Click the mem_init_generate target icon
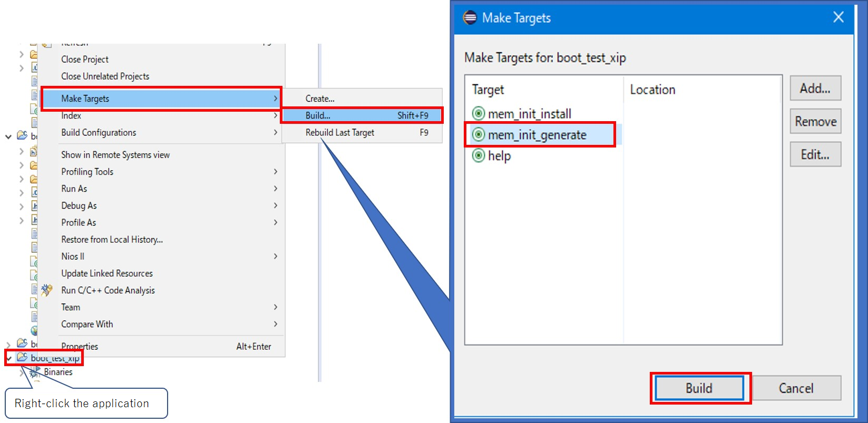 tap(478, 135)
